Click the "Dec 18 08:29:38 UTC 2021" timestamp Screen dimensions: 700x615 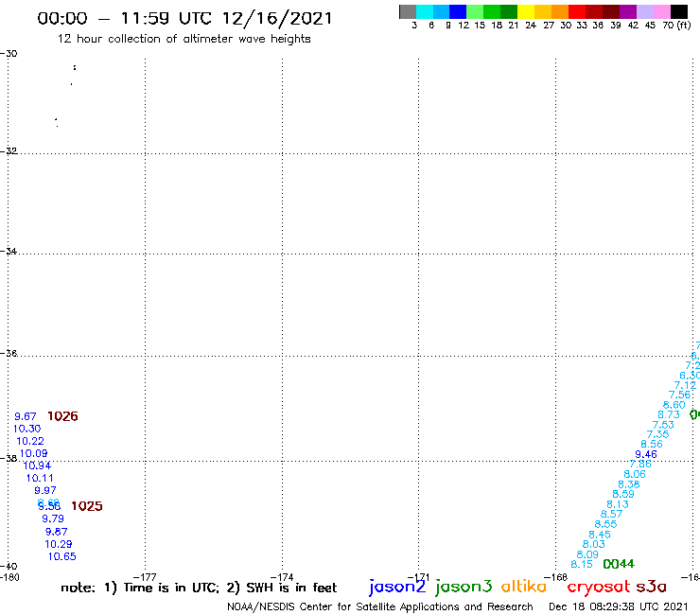619,606
